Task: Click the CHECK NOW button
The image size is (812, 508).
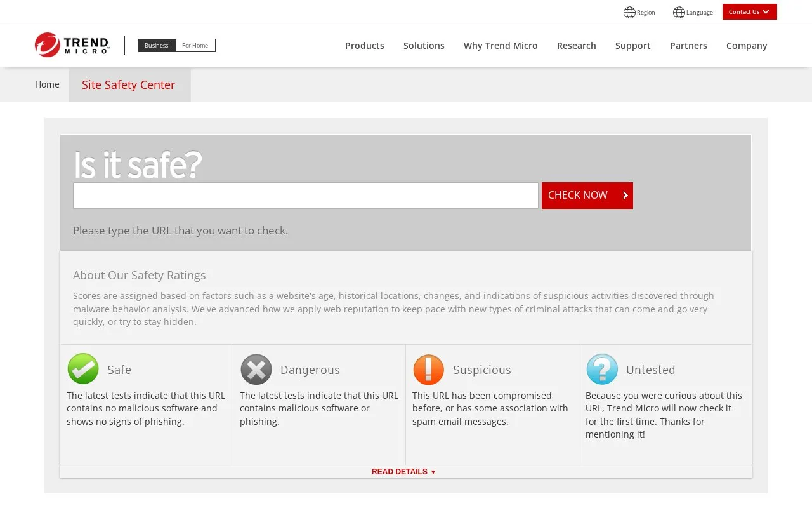Action: 587,196
